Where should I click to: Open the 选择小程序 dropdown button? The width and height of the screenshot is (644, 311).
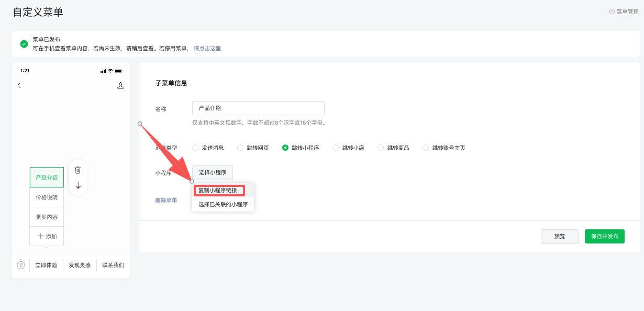[212, 173]
